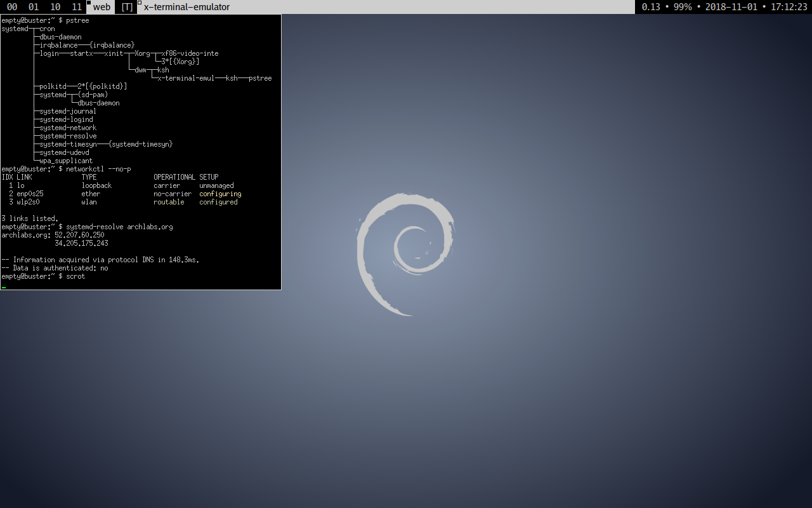Click the xf86-video-inte entry in the tree
The height and width of the screenshot is (508, 812).
click(190, 53)
